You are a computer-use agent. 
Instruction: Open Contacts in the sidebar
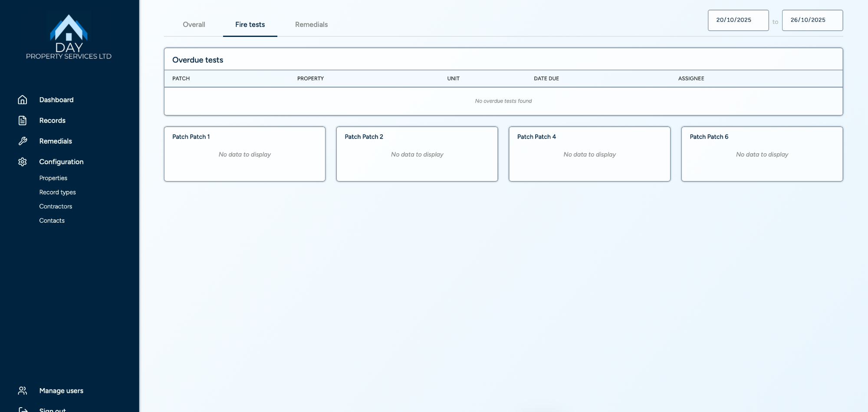(x=52, y=221)
